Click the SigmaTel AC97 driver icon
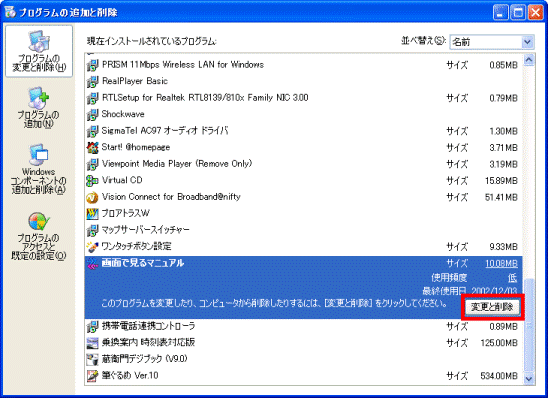 point(93,131)
